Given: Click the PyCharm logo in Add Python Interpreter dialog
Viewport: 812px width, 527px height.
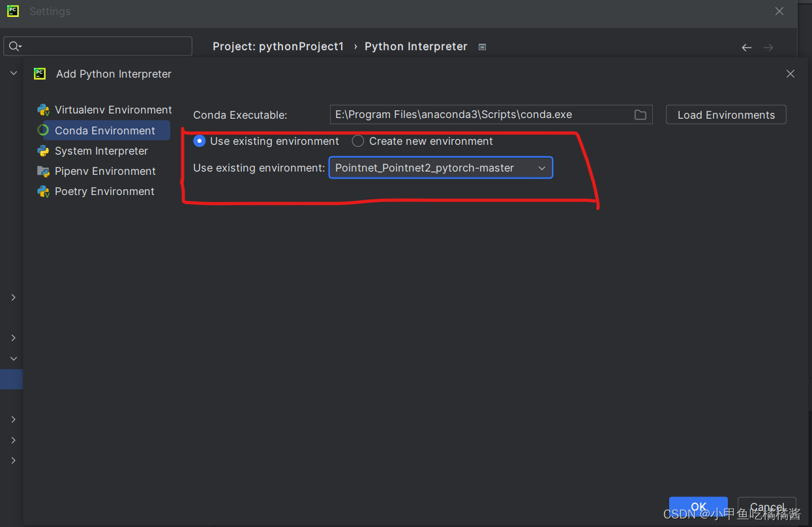Looking at the screenshot, I should [x=40, y=74].
